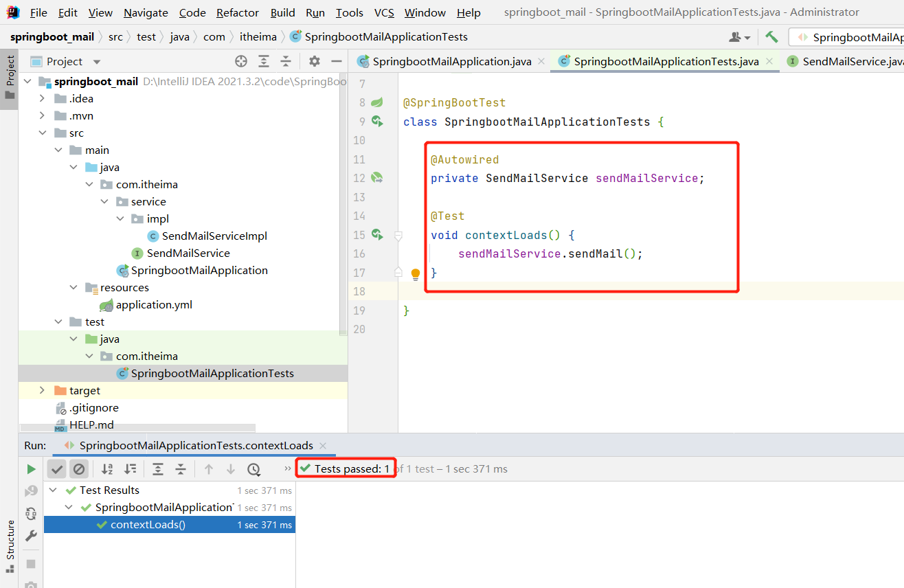Select HELP.md file in project tree

[x=91, y=425]
